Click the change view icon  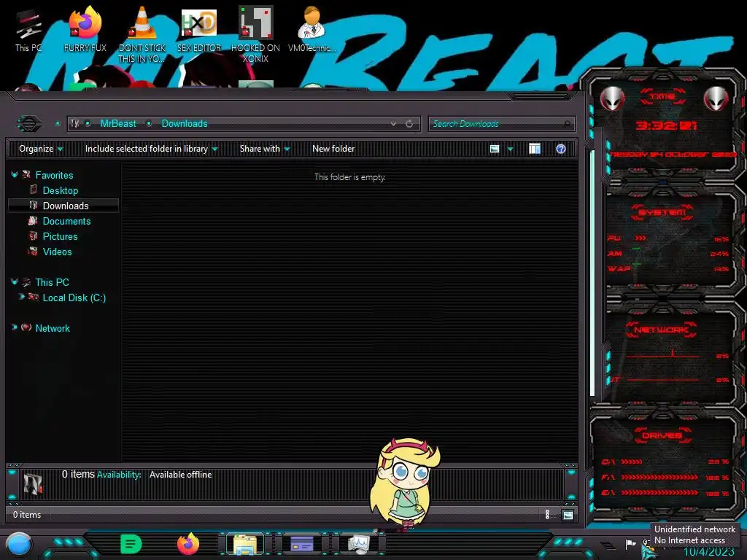495,149
